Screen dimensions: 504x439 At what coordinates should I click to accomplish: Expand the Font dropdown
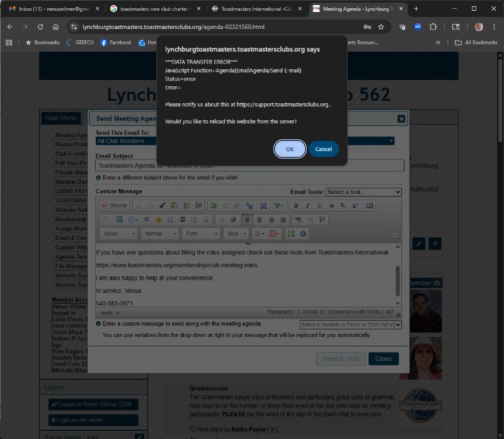click(x=200, y=234)
